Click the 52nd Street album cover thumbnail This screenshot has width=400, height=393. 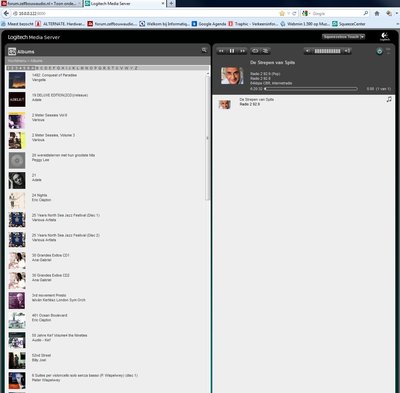tap(17, 360)
